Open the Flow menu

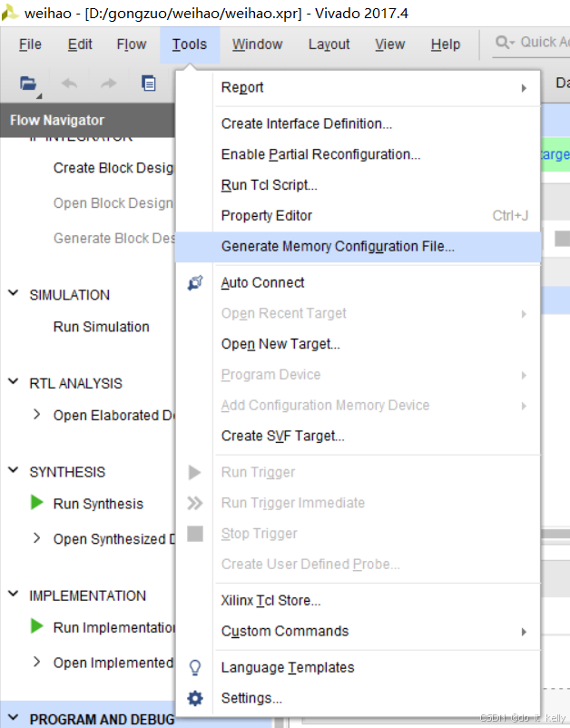[132, 44]
